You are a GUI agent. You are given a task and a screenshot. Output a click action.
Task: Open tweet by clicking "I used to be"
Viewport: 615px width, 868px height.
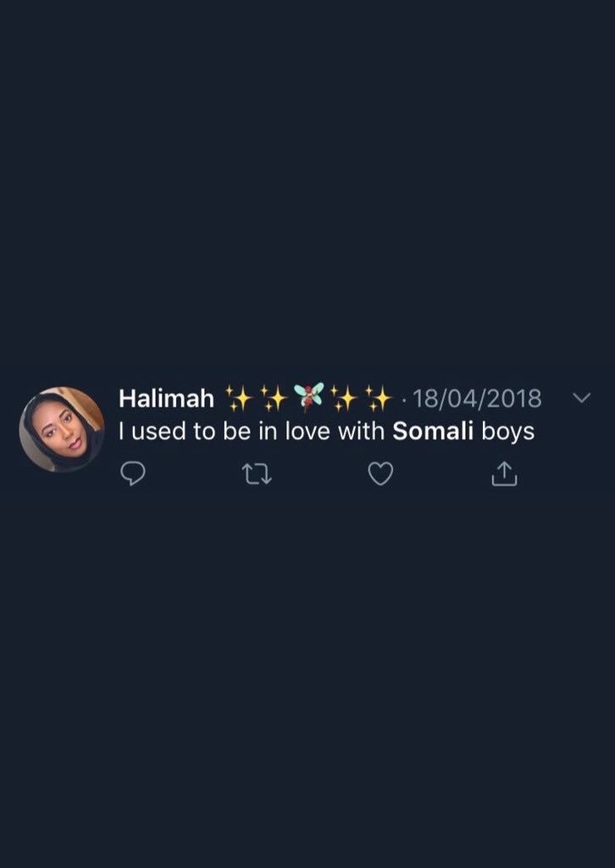click(172, 431)
